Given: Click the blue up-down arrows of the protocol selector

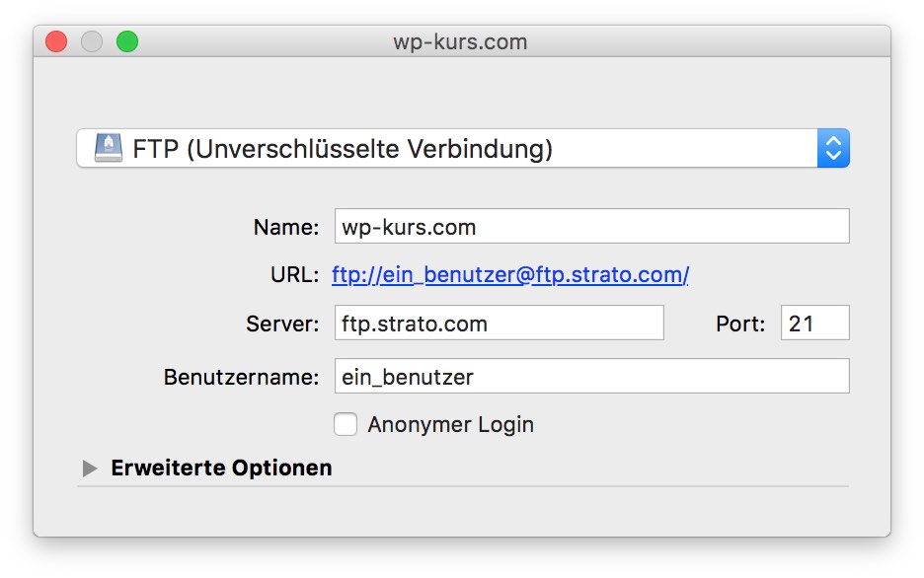Looking at the screenshot, I should point(833,149).
